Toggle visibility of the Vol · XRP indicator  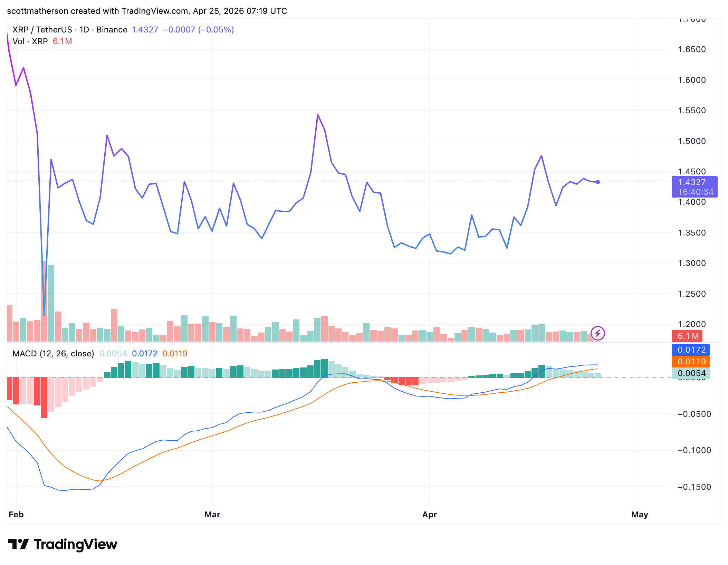coord(30,41)
